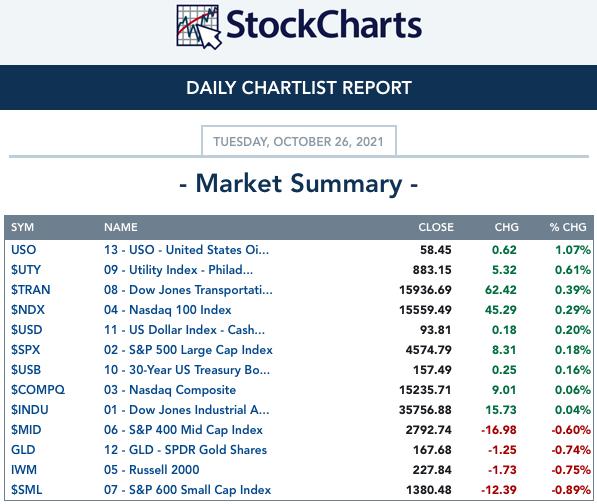Click the NAME column header
The height and width of the screenshot is (504, 597).
[121, 227]
